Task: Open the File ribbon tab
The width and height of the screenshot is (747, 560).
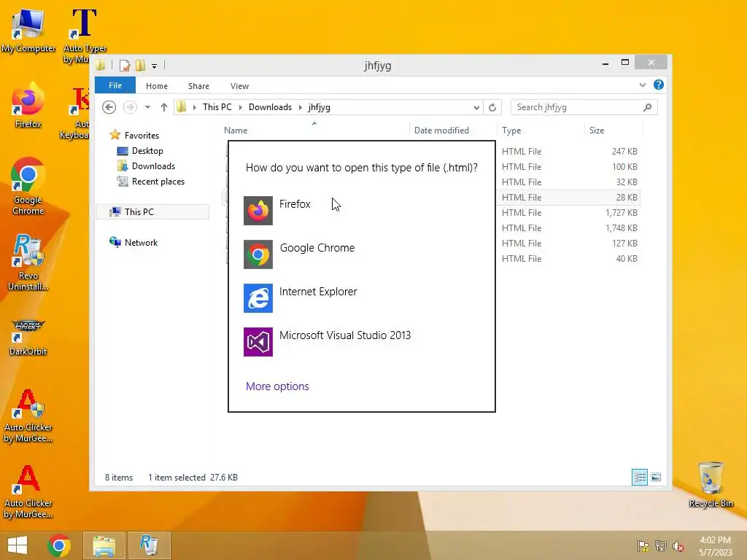Action: point(115,85)
